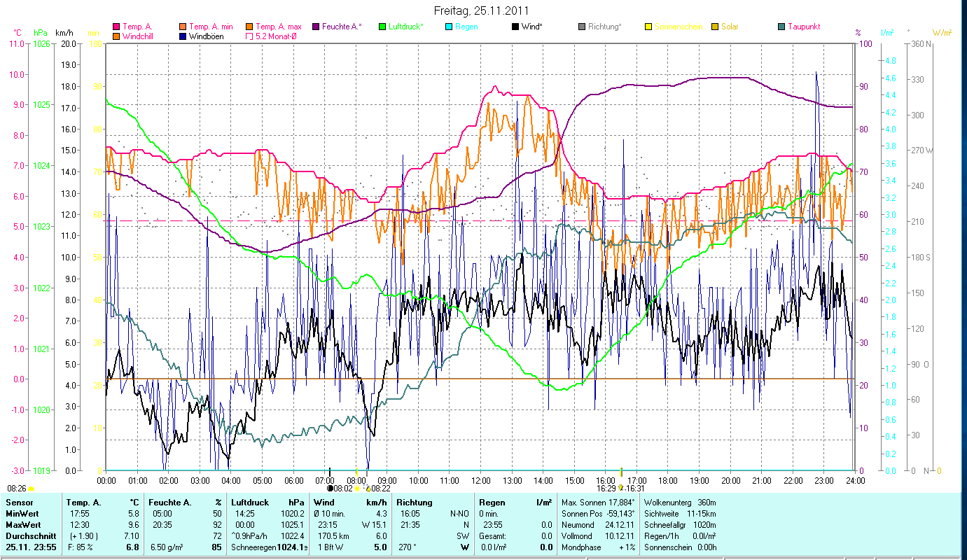Click the Temp. A. pink legend swatch
This screenshot has width=967, height=560.
pos(116,27)
